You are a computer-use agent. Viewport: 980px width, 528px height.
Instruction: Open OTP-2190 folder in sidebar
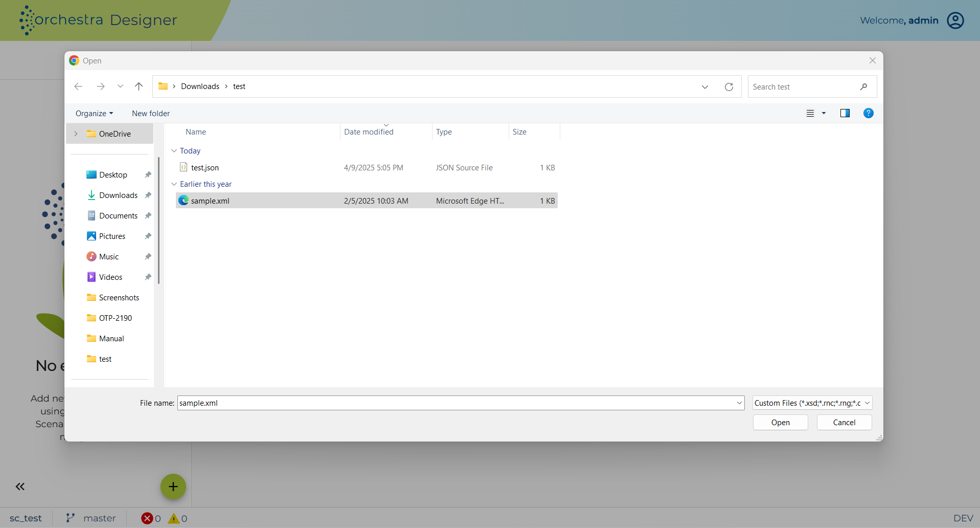click(115, 318)
